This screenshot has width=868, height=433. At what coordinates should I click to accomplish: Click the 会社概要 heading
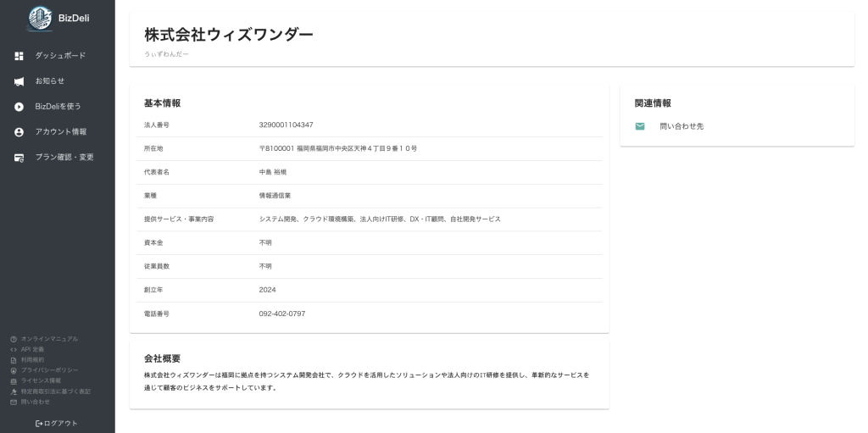coord(162,358)
